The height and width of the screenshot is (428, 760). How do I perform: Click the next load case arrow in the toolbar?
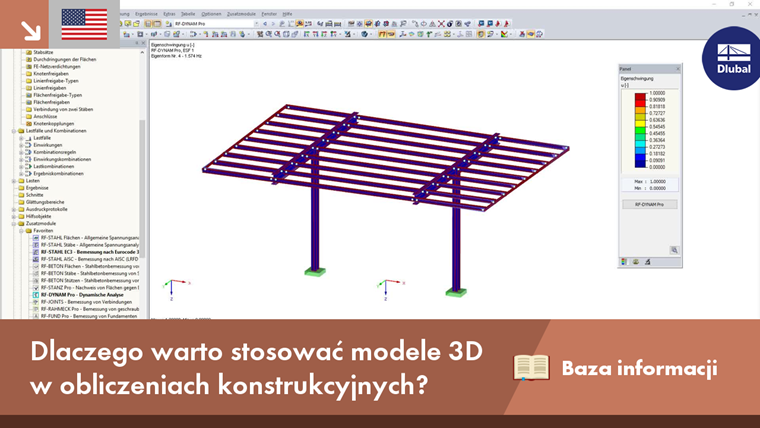pos(273,23)
